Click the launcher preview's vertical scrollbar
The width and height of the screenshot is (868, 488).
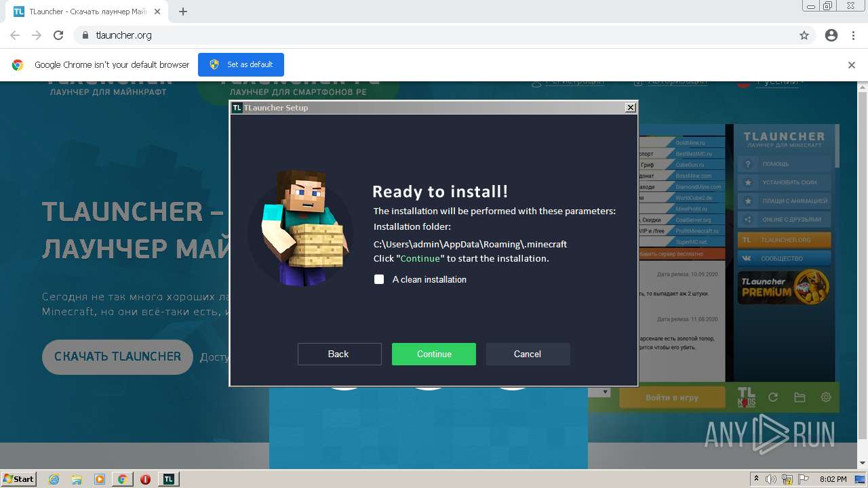[x=837, y=146]
